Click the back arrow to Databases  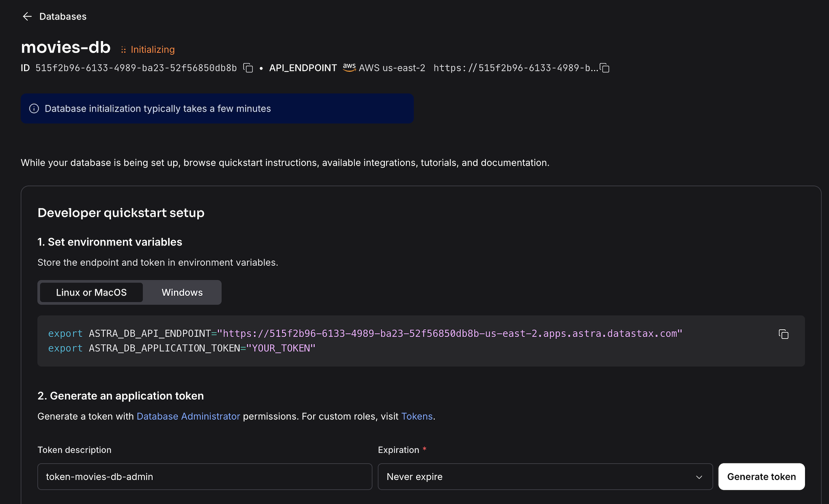click(x=27, y=16)
